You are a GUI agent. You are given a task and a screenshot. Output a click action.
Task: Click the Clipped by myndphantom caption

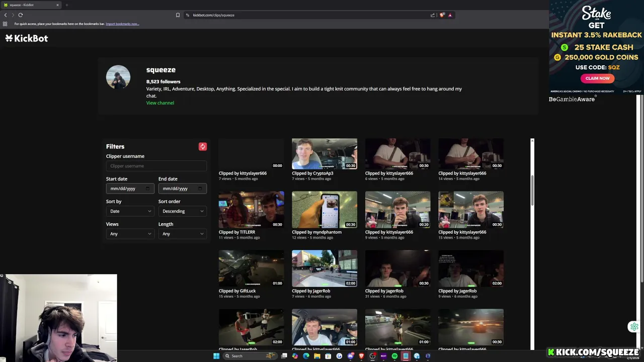coord(316,232)
